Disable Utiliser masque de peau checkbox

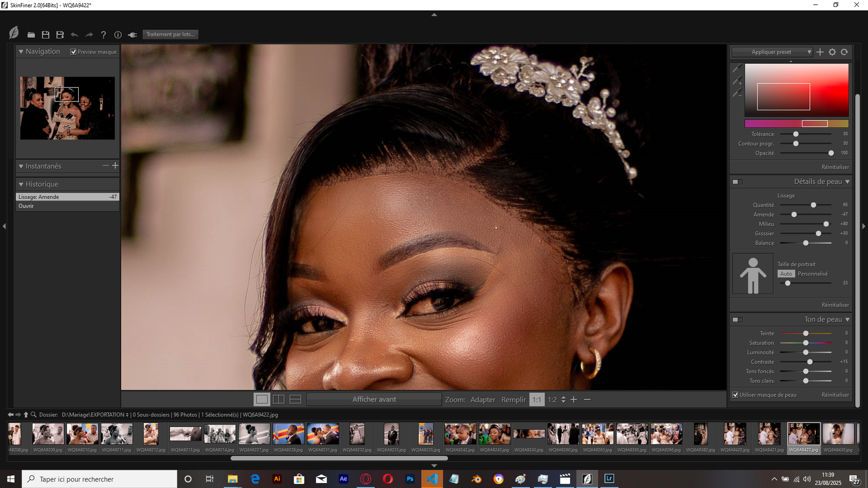pos(736,395)
